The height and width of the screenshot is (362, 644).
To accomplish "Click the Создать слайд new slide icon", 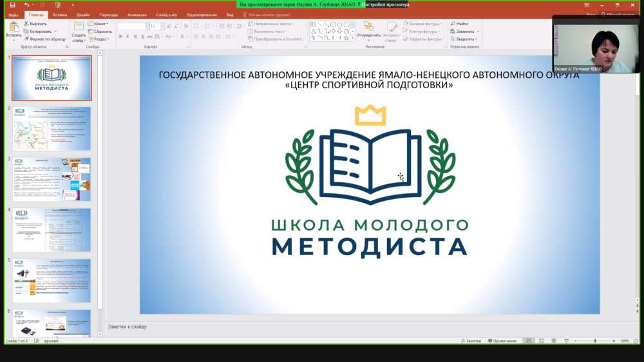I will [x=79, y=26].
